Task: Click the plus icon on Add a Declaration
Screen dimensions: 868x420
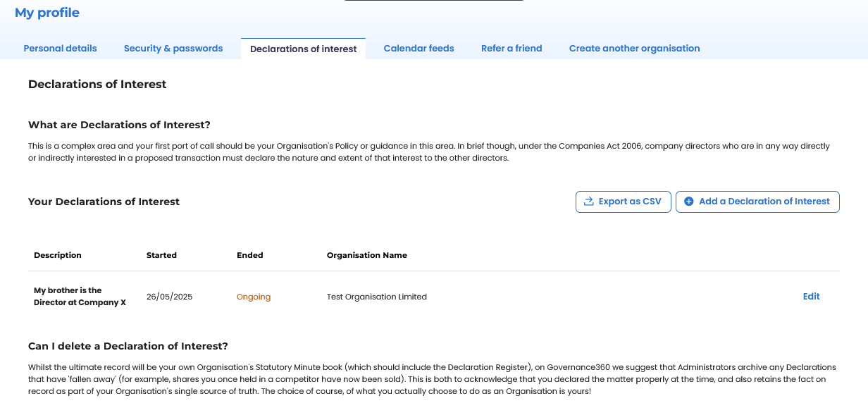Action: 688,202
